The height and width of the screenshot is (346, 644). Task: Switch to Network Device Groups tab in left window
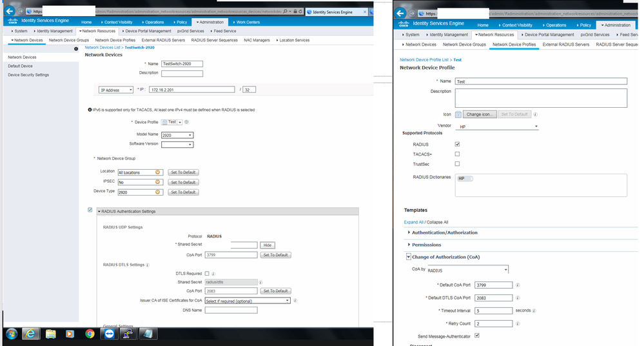pyautogui.click(x=68, y=40)
